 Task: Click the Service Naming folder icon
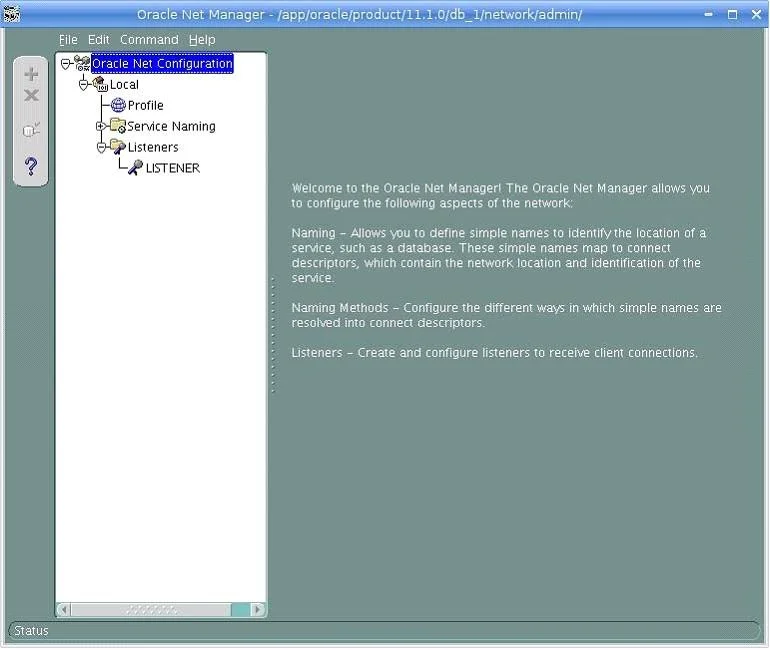pos(118,126)
